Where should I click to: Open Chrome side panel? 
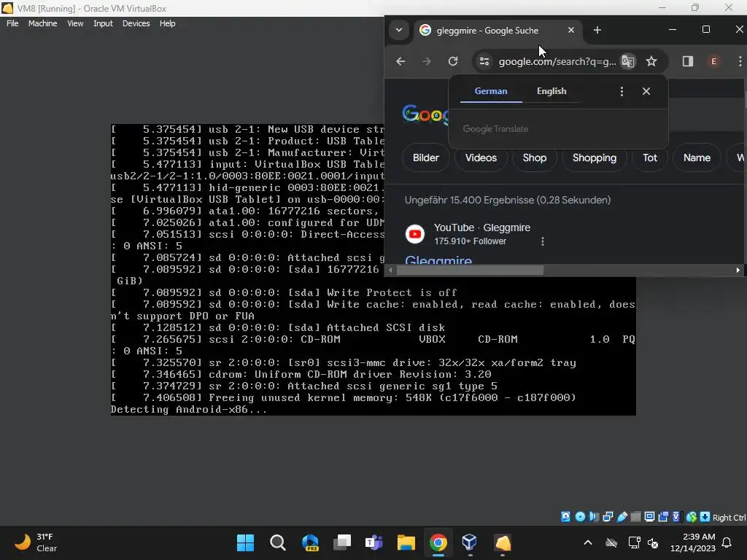tap(687, 61)
